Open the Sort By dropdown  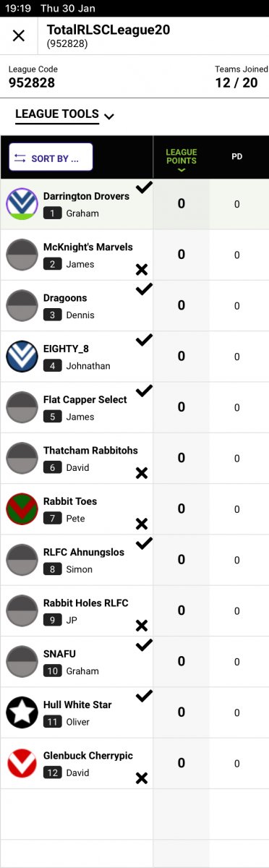(x=51, y=158)
